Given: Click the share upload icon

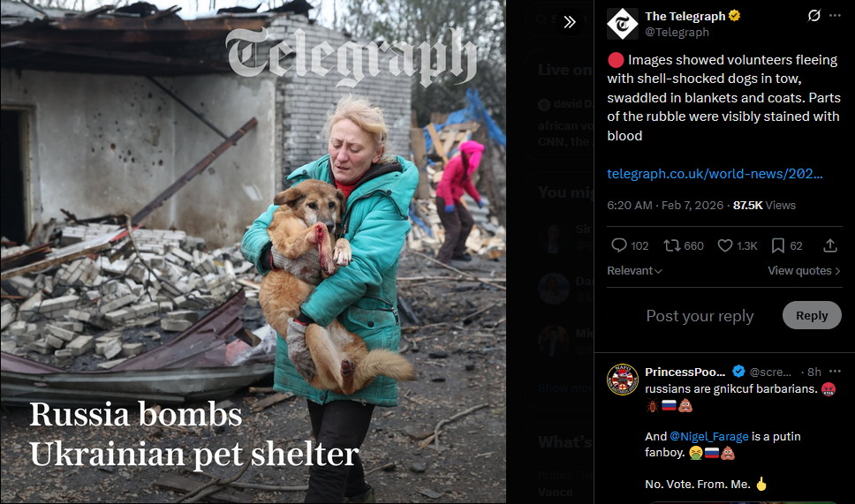Looking at the screenshot, I should (830, 245).
